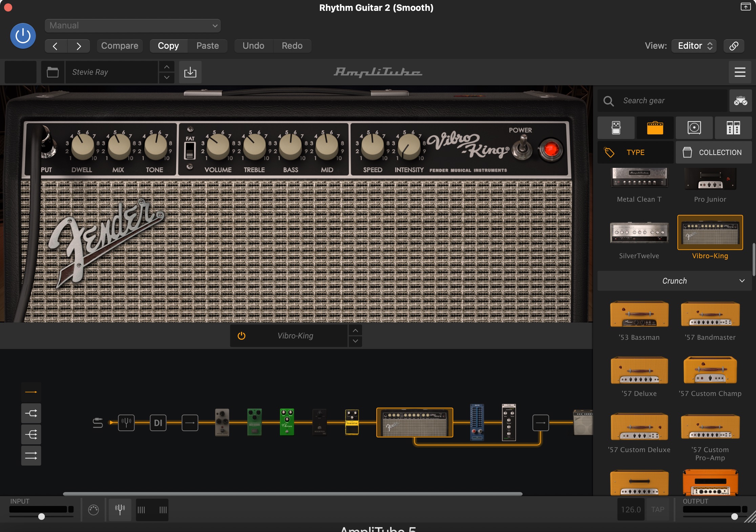This screenshot has height=532, width=756.
Task: Select the Rack effects gear tab
Action: (x=733, y=128)
